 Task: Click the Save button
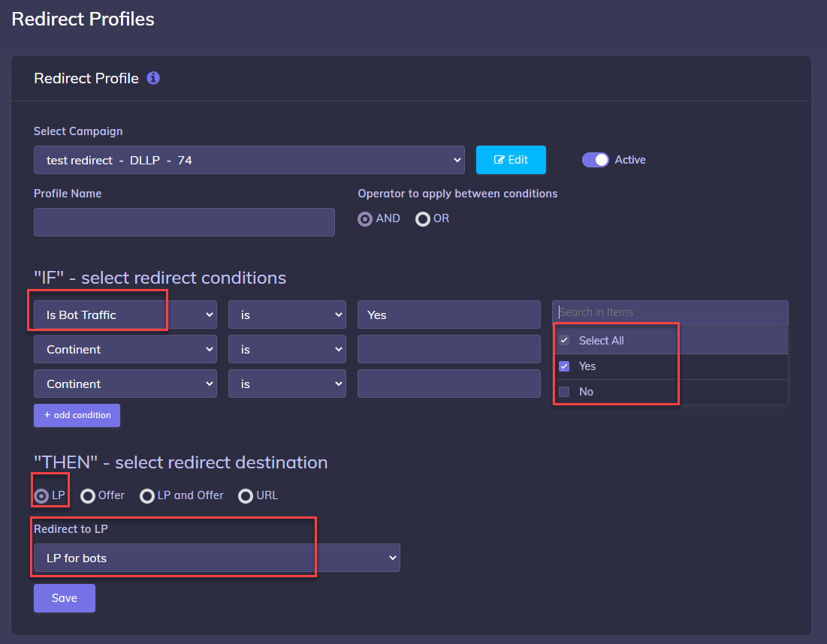pos(65,598)
